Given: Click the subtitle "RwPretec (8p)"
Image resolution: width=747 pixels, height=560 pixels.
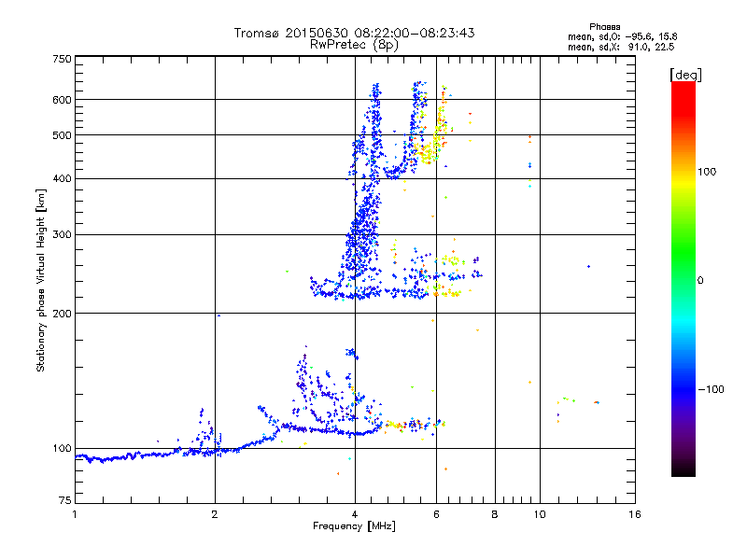Looking at the screenshot, I should pyautogui.click(x=354, y=45).
